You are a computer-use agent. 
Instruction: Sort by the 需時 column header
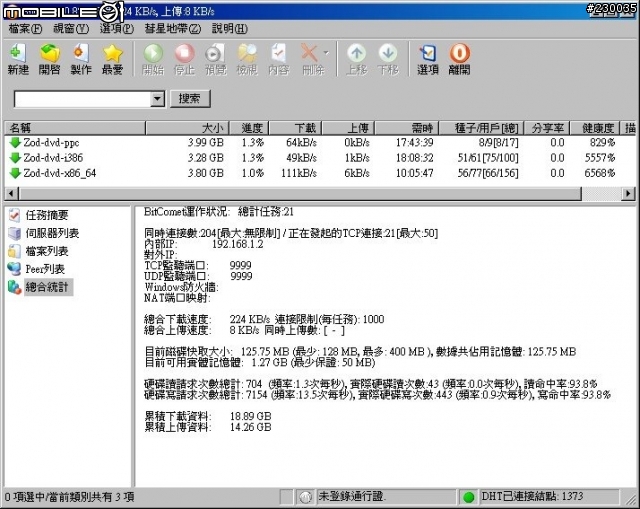point(407,128)
